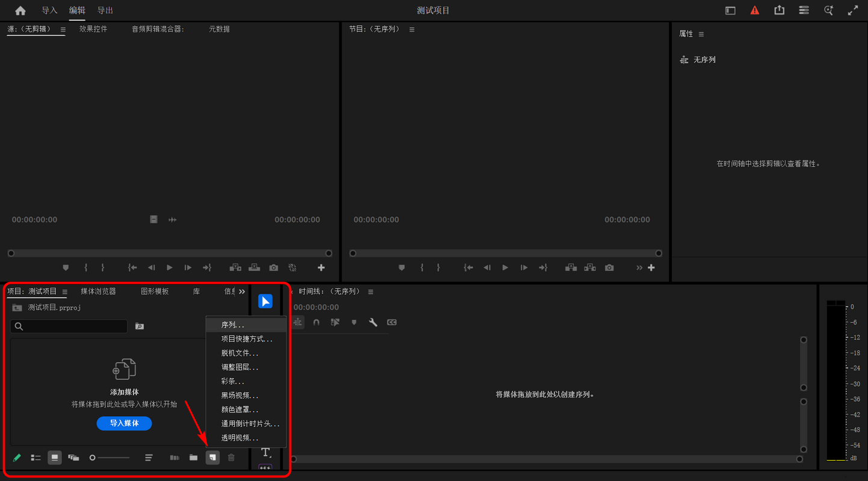Click Insert button in Source monitor
This screenshot has height=481, width=868.
point(235,268)
